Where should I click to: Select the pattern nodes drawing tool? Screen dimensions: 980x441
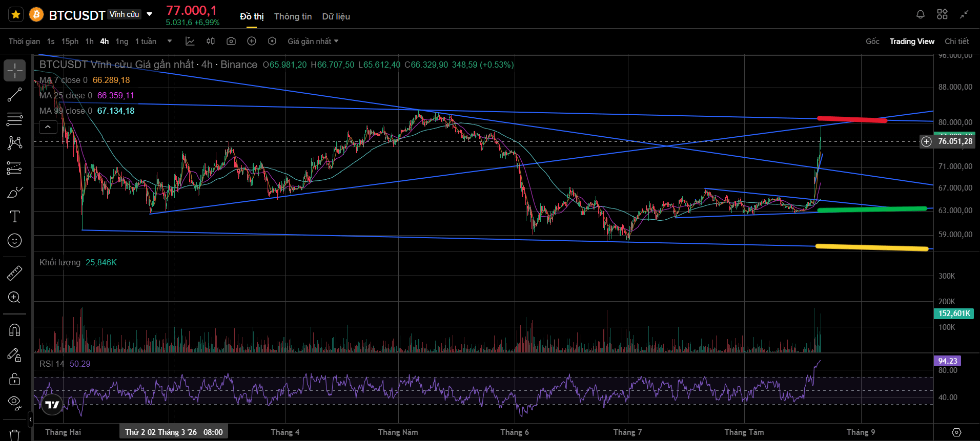click(15, 143)
